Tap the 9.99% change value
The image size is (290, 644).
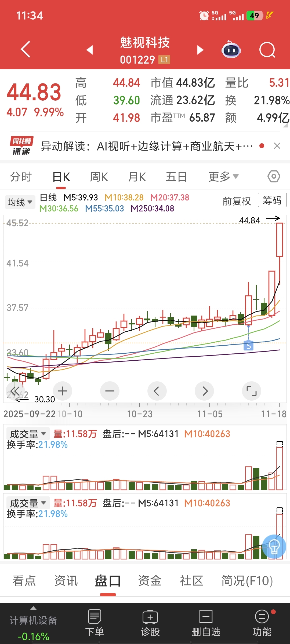point(49,112)
